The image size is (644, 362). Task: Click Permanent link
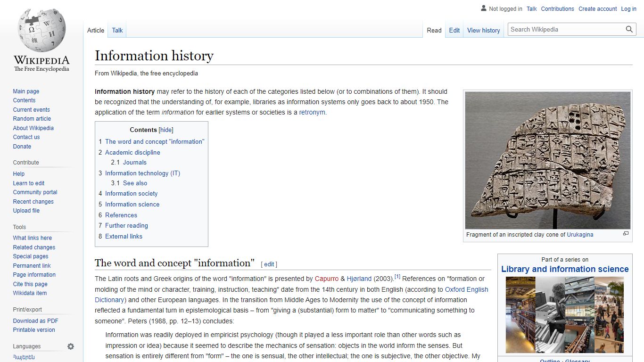point(32,266)
